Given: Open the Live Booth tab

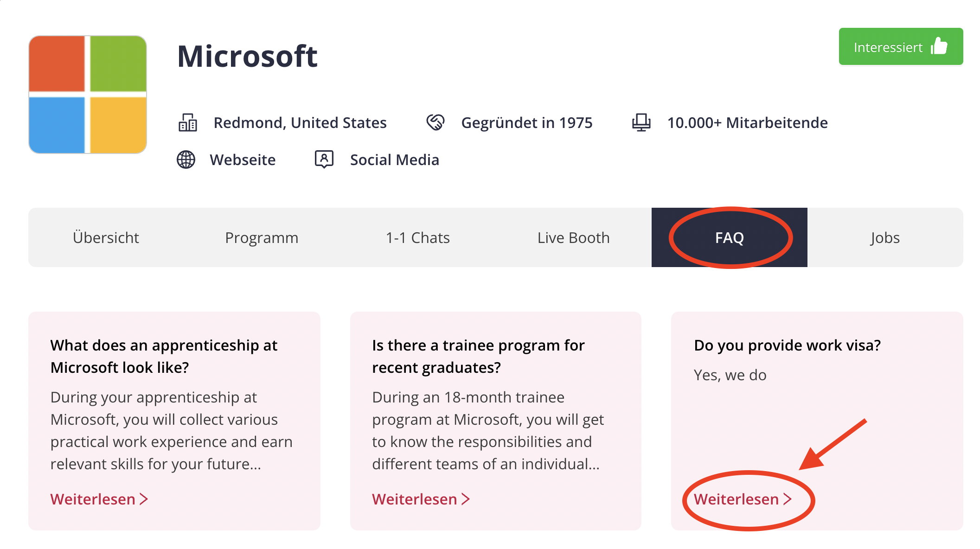Looking at the screenshot, I should coord(574,237).
